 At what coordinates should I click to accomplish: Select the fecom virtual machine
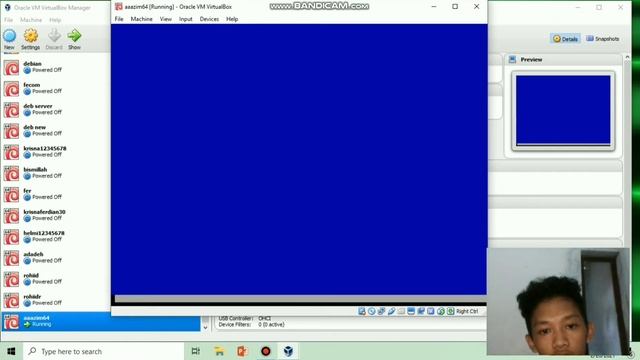(x=56, y=89)
